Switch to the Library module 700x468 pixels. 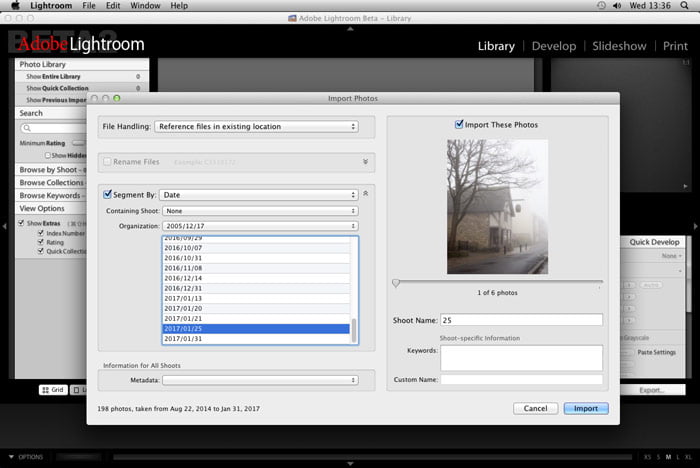(x=496, y=46)
